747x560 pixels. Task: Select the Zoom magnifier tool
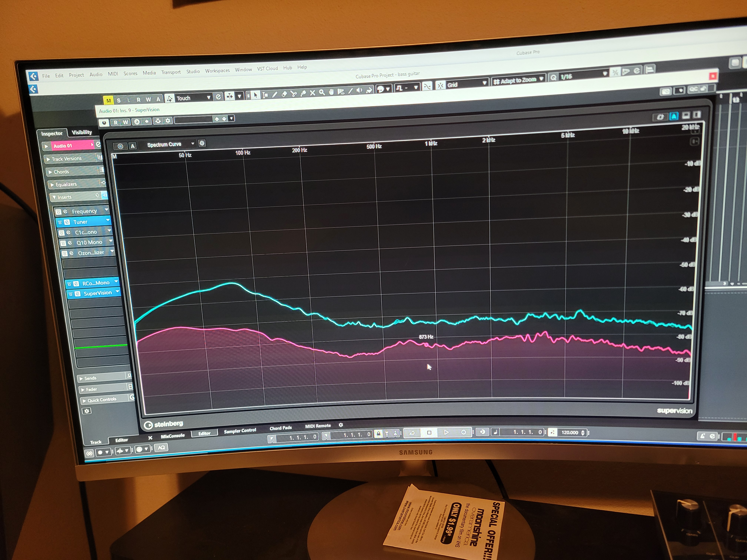pyautogui.click(x=322, y=92)
